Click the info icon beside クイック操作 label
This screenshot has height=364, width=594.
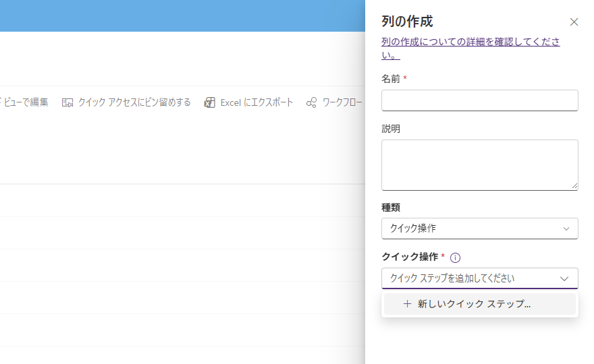point(455,257)
